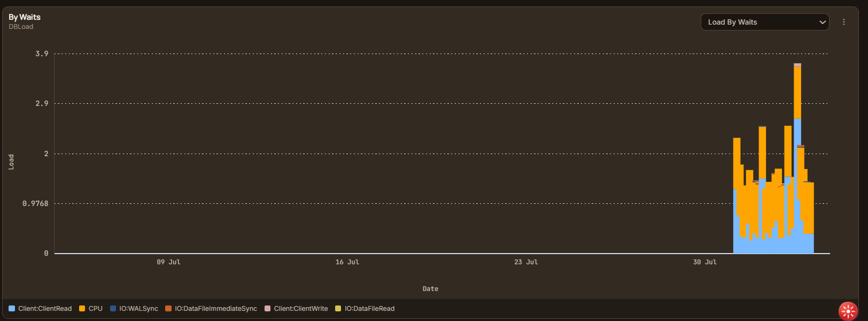Toggle the Client:ClientRead legend series
The image size is (868, 321).
point(40,309)
